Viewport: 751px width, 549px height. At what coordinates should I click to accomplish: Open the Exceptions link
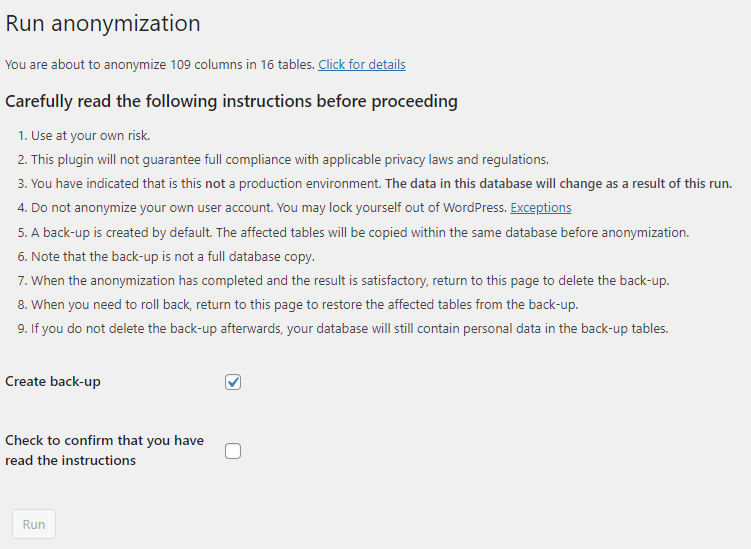540,208
